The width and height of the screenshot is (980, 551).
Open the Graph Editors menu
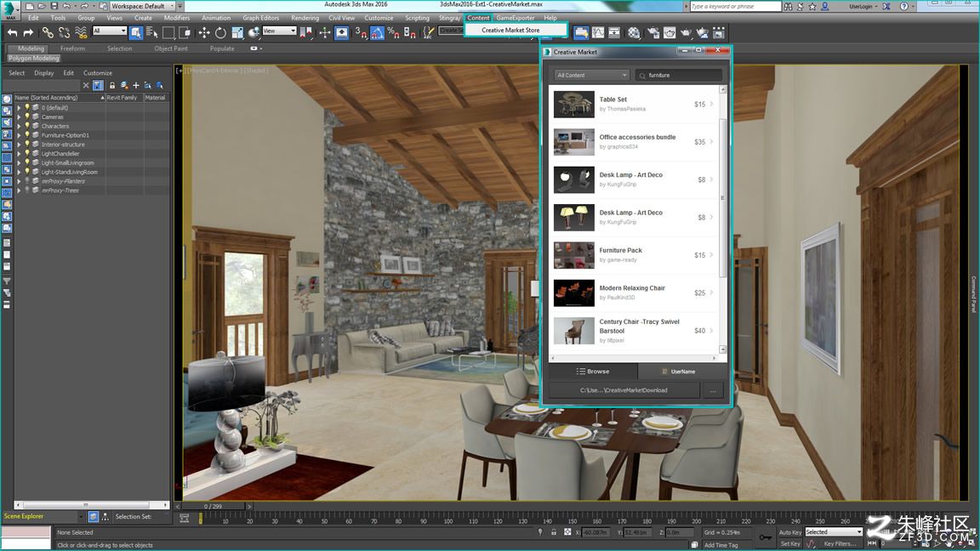[x=260, y=18]
